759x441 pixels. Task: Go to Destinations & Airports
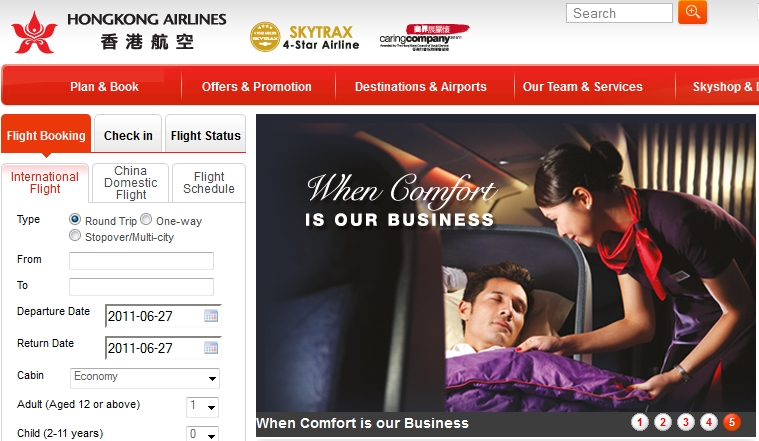click(x=421, y=87)
